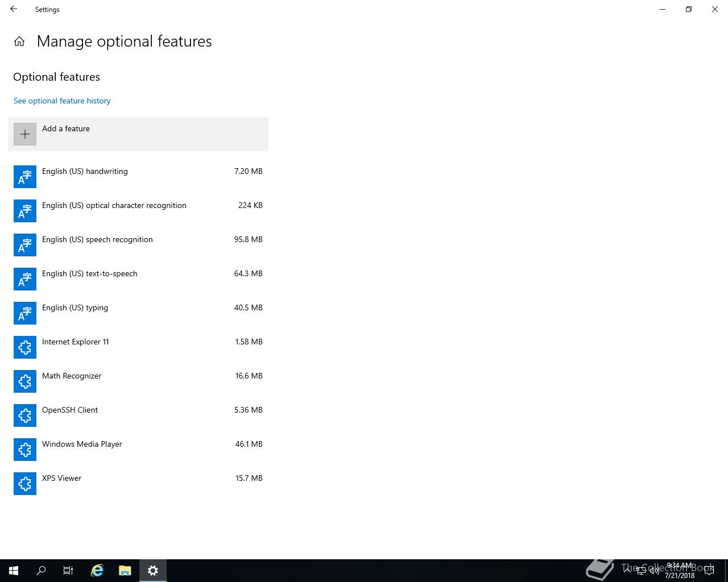The image size is (728, 582).
Task: Select Windows Media Player feature
Action: pyautogui.click(x=138, y=450)
